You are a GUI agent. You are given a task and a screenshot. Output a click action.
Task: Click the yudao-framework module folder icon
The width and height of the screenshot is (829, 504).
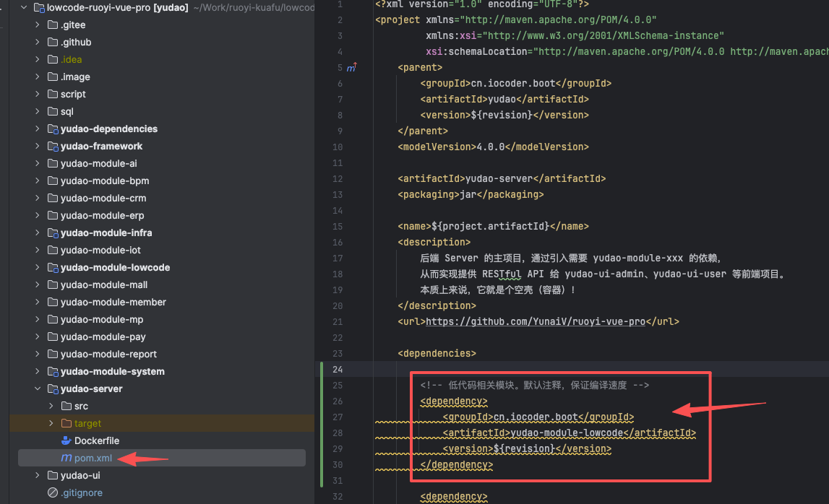[x=53, y=146]
